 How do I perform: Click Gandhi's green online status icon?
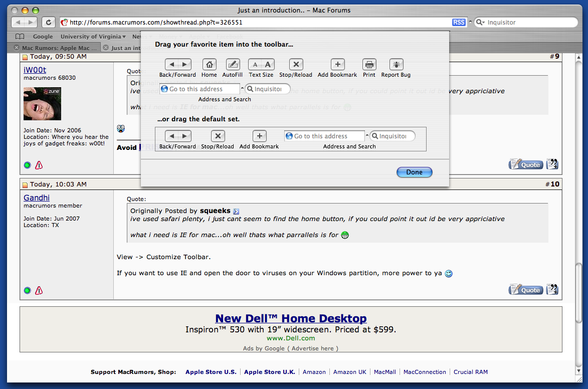(27, 290)
